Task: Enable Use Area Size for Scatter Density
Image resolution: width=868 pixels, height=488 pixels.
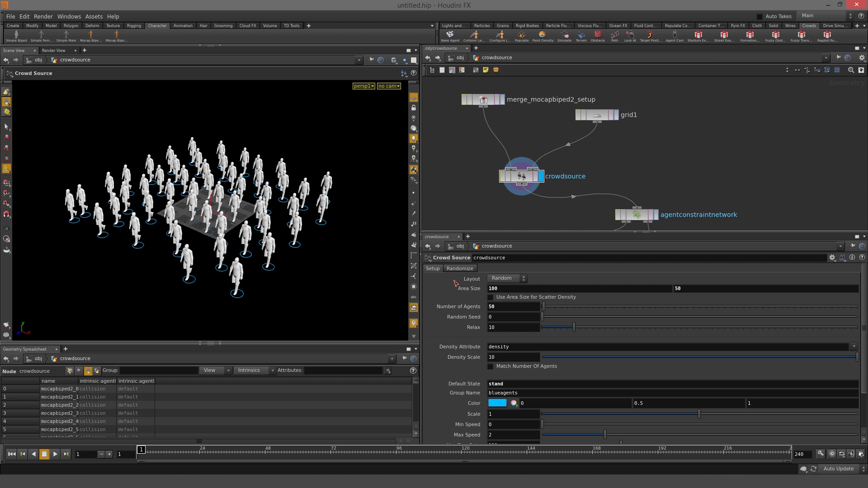Action: pos(491,297)
